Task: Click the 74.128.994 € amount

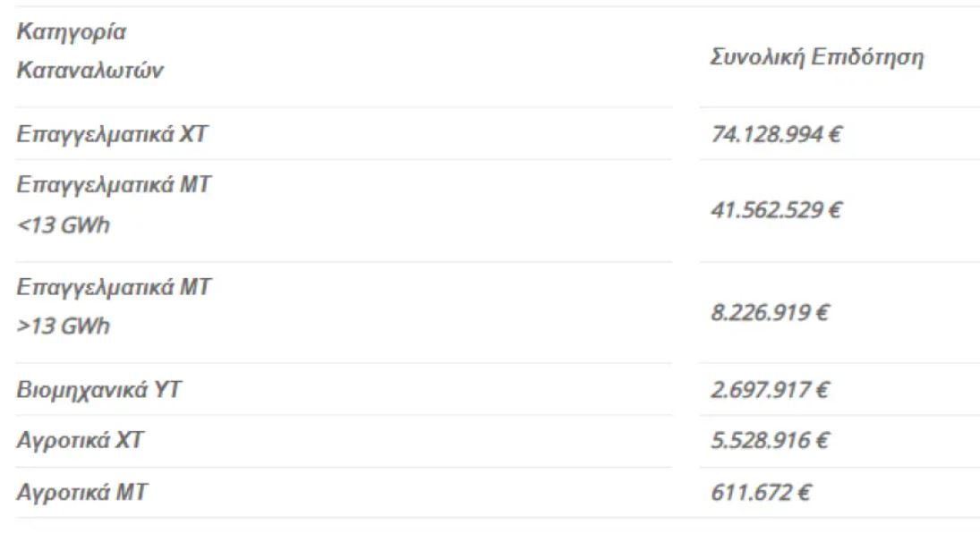Action: [x=776, y=134]
